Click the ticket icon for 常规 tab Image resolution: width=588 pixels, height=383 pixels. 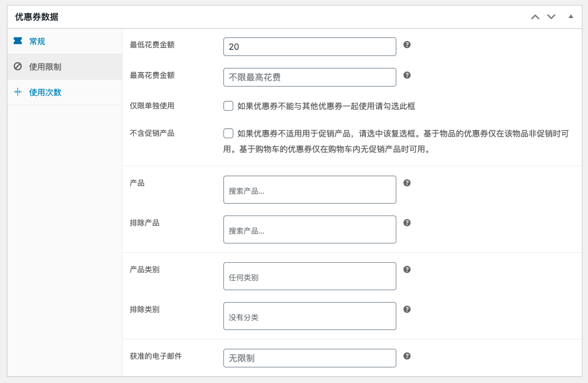click(x=17, y=41)
